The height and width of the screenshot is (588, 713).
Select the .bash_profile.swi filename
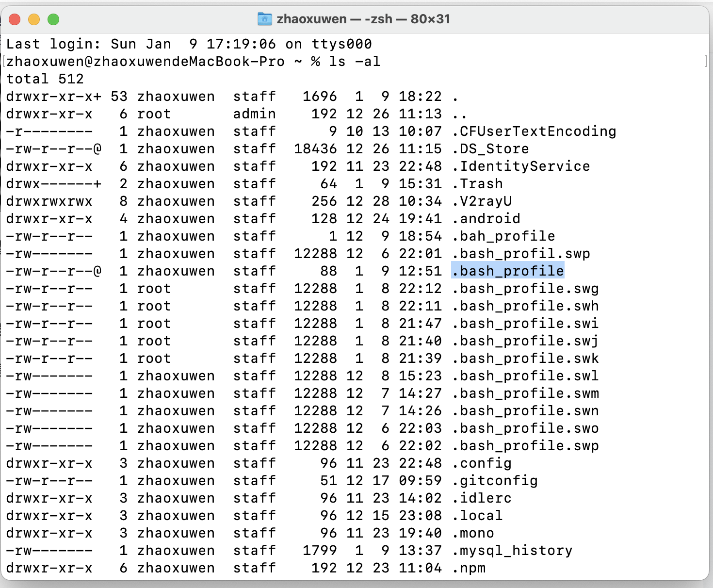coord(525,323)
